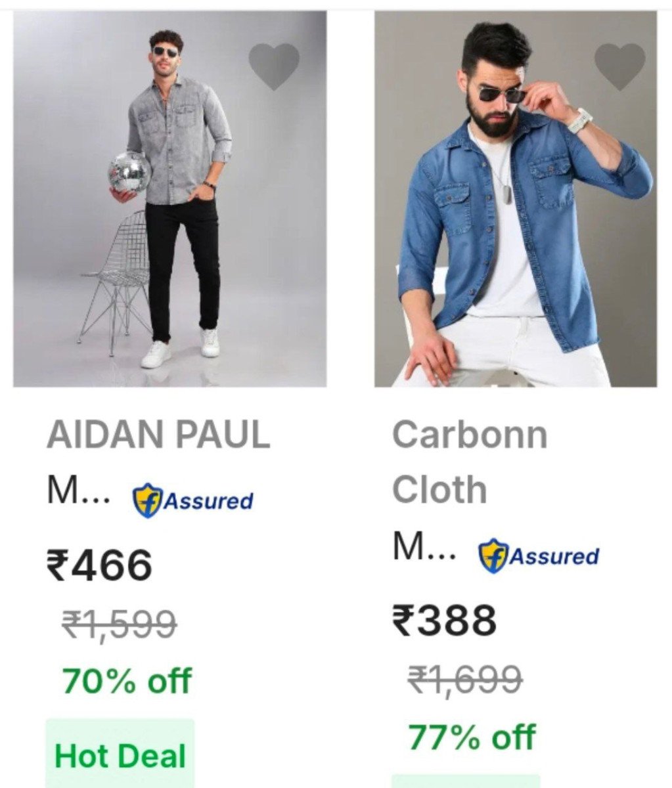Screen dimensions: 672x788
Task: Toggle wishlist heart on Carbonn Cloth shirt
Action: tap(619, 67)
